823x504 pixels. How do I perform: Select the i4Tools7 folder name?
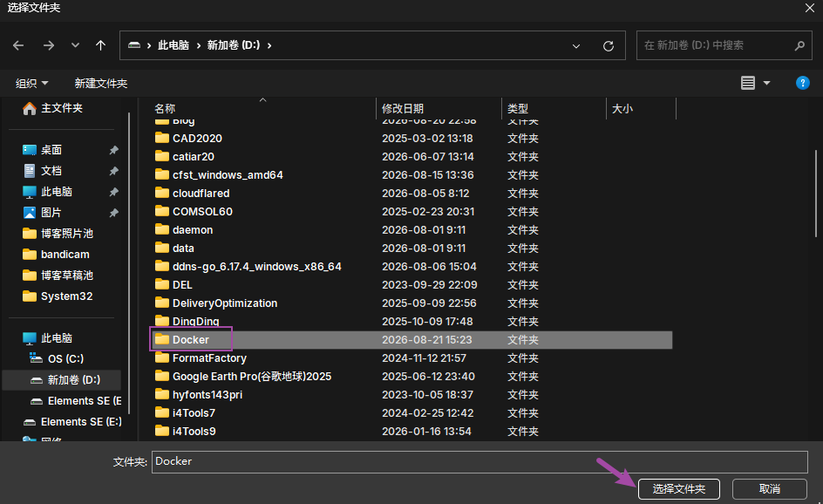[x=194, y=413]
